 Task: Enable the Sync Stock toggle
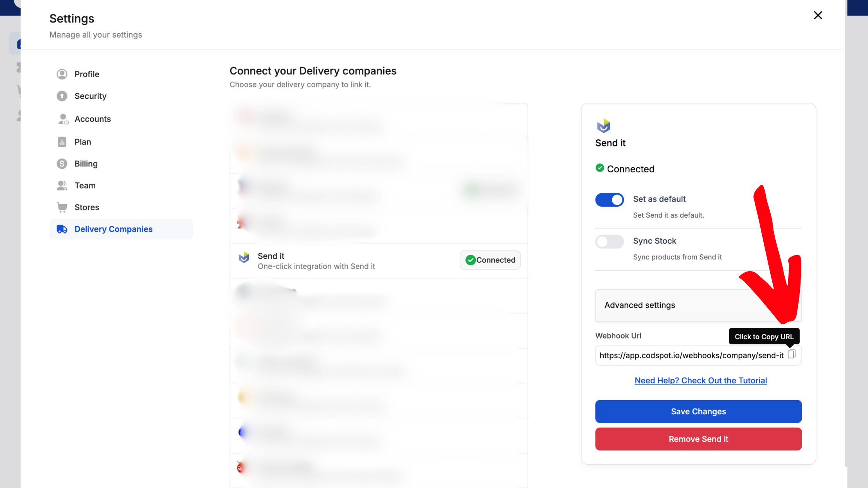click(x=610, y=242)
